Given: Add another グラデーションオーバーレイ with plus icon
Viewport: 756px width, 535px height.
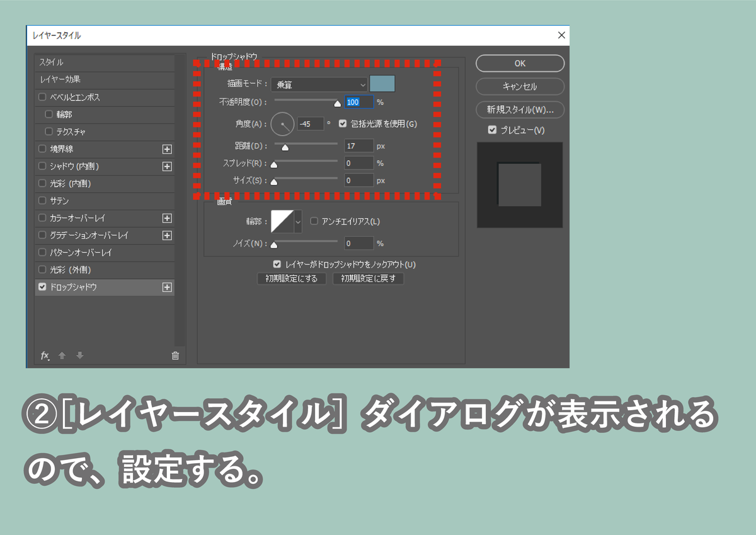Looking at the screenshot, I should [167, 235].
